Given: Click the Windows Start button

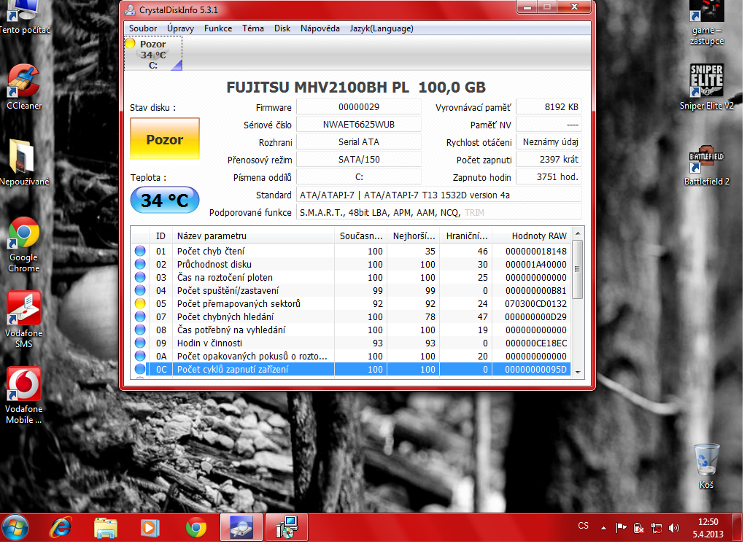Looking at the screenshot, I should pyautogui.click(x=15, y=528).
